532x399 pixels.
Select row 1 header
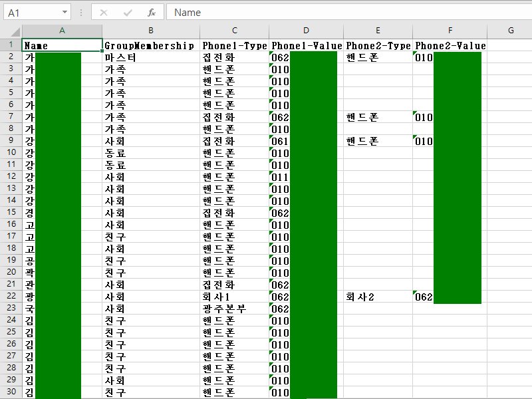tap(11, 45)
